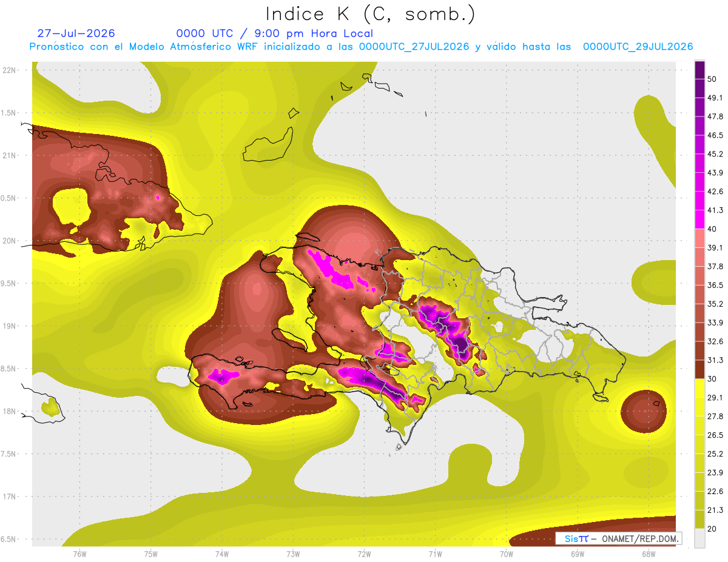Click the legend value "32.6"
The width and height of the screenshot is (728, 562).
tap(715, 341)
